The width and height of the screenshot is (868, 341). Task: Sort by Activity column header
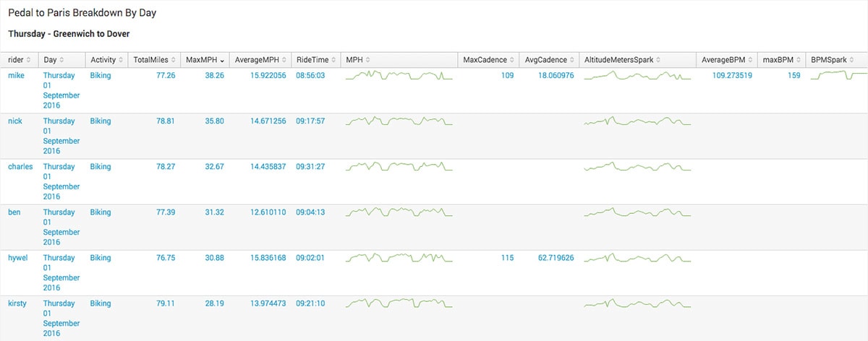[x=106, y=59]
